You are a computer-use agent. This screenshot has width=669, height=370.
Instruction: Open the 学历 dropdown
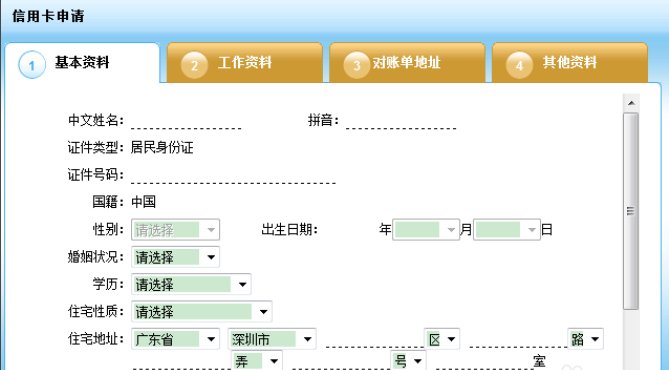click(x=191, y=285)
